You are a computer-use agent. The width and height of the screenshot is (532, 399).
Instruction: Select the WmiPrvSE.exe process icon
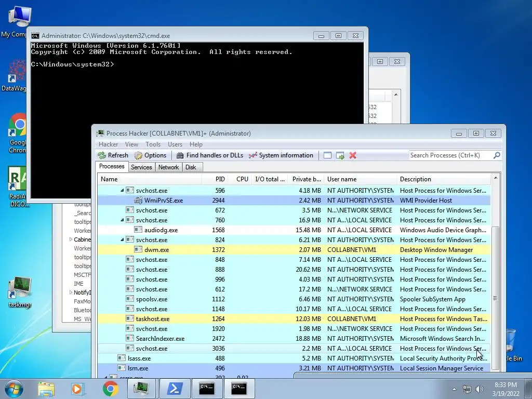(138, 200)
